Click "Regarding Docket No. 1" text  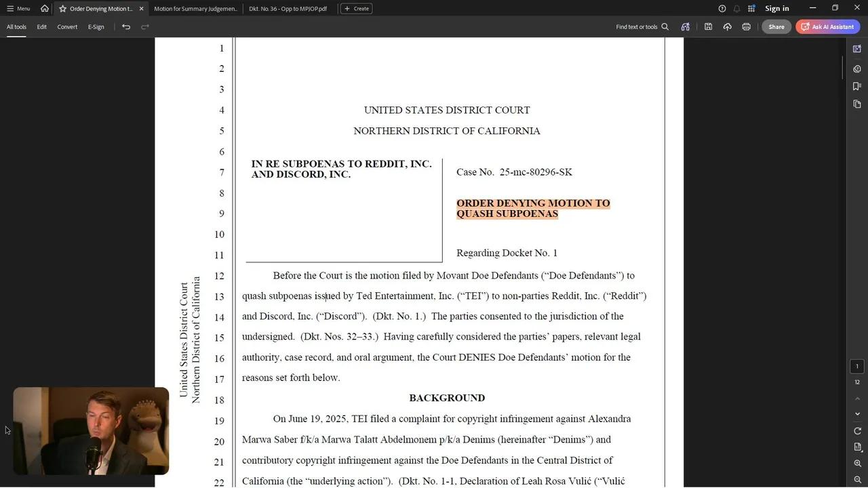pyautogui.click(x=507, y=253)
